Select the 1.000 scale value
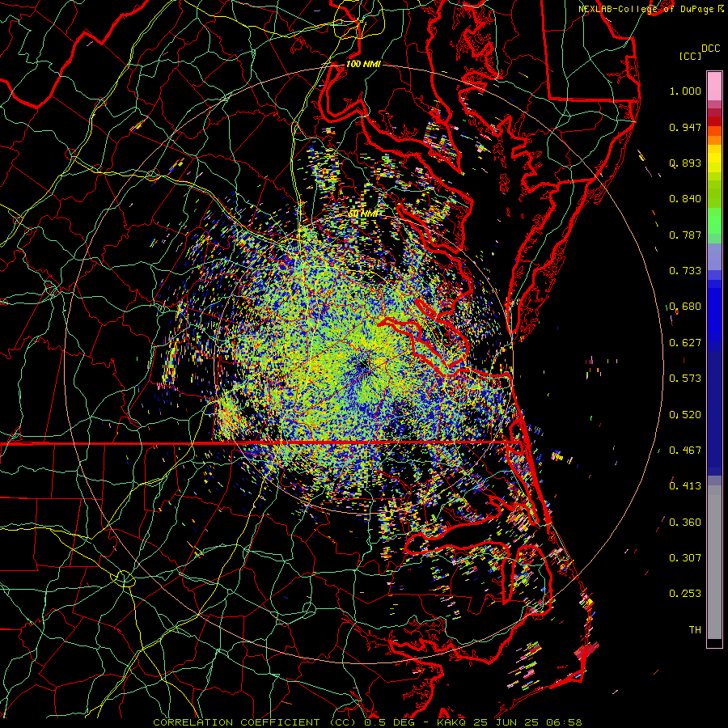Screen dimensions: 728x728 (x=685, y=91)
